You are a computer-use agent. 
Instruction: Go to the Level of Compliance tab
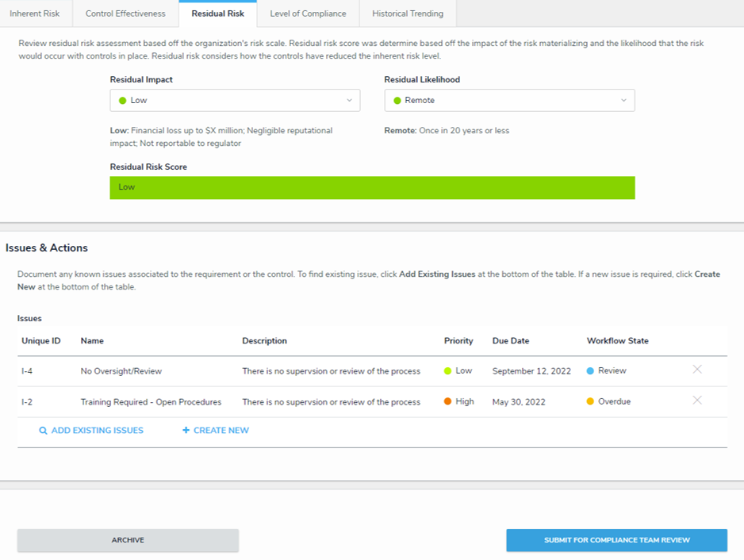pyautogui.click(x=308, y=13)
